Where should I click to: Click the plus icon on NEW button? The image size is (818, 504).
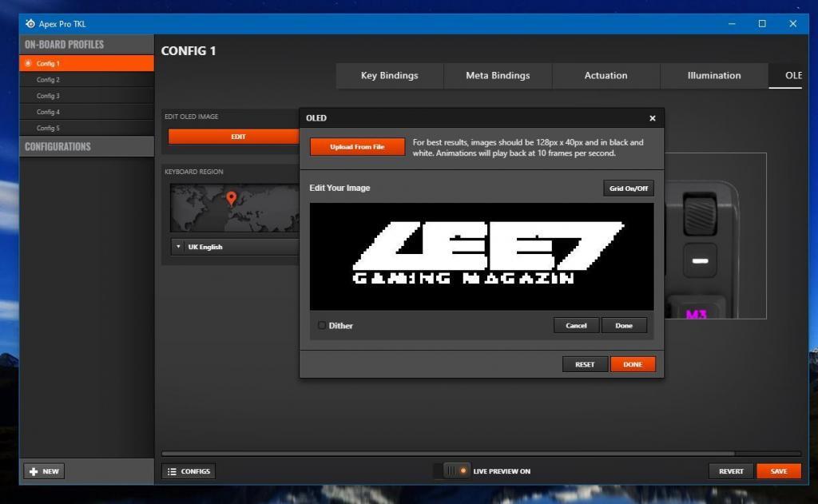click(34, 471)
